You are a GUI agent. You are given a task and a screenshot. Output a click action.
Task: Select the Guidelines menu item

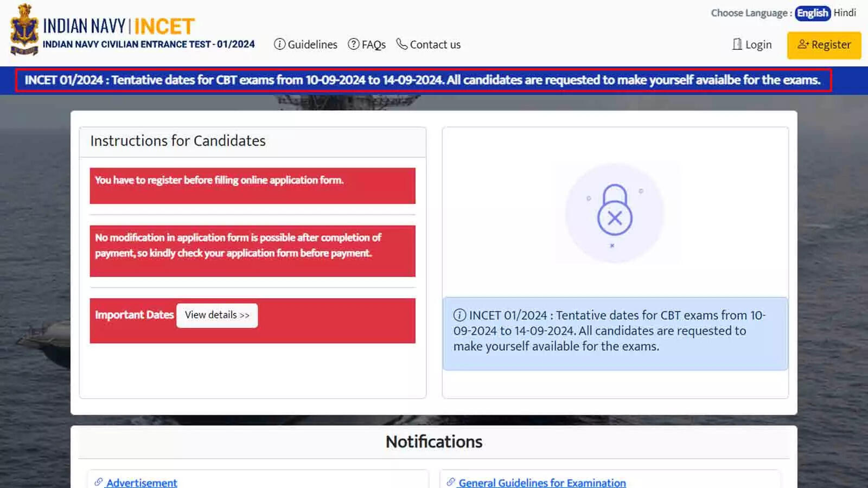tap(312, 44)
